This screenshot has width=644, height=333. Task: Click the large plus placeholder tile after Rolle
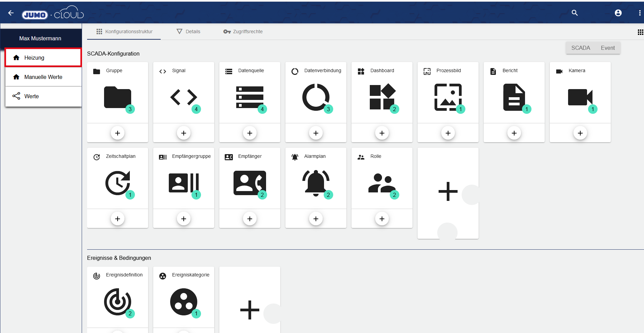pos(448,191)
